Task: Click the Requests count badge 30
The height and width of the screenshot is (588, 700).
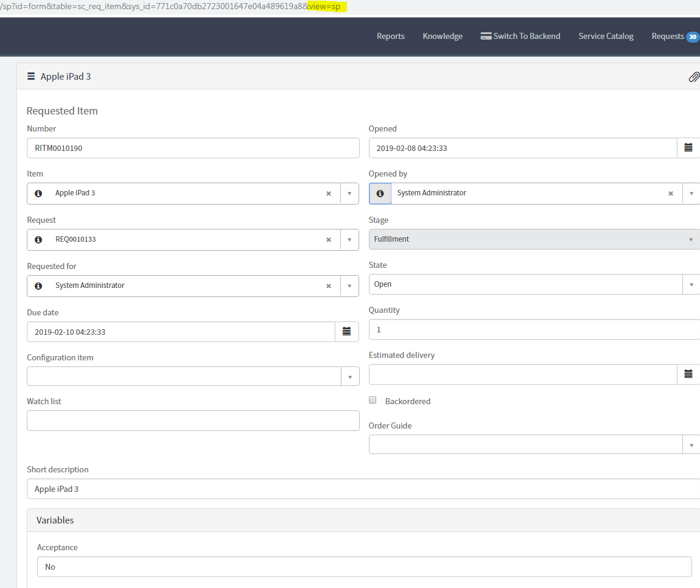Action: pos(693,37)
